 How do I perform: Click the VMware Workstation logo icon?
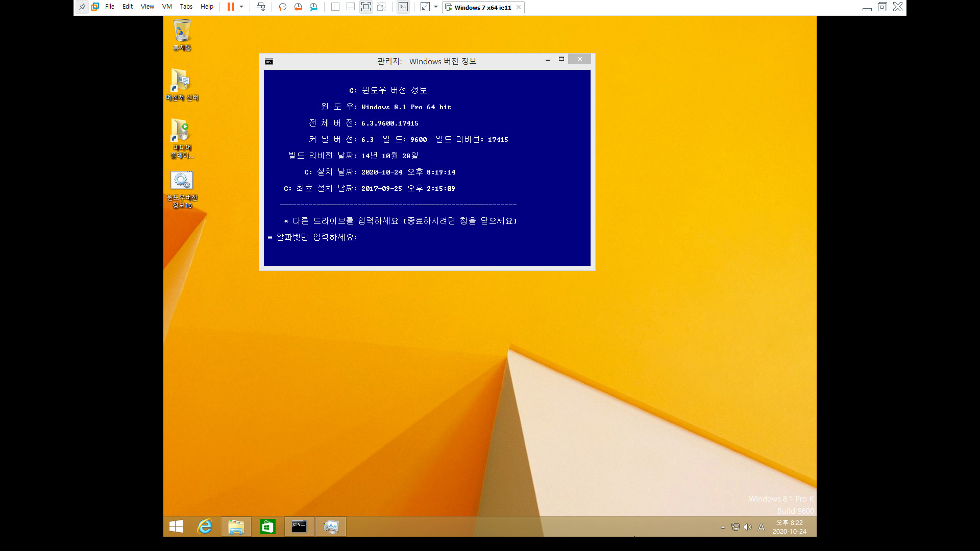[x=95, y=7]
